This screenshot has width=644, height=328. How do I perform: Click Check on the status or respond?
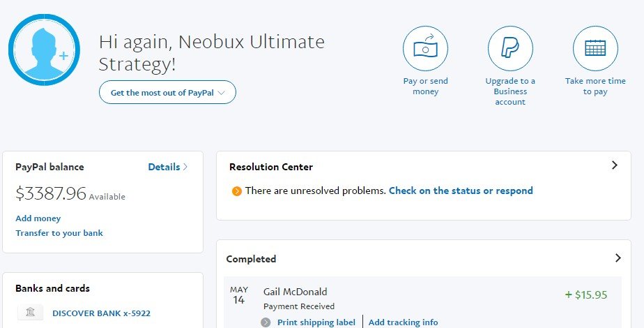coord(461,191)
